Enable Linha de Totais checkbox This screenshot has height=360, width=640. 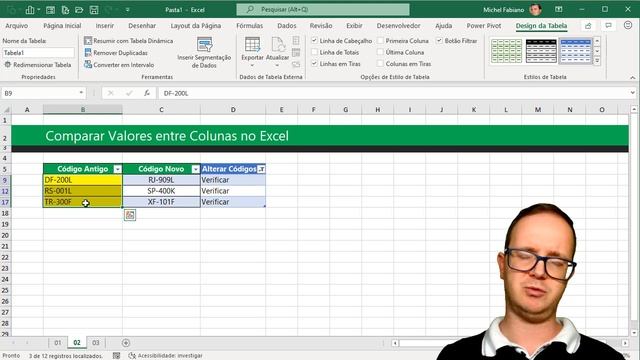pos(314,52)
